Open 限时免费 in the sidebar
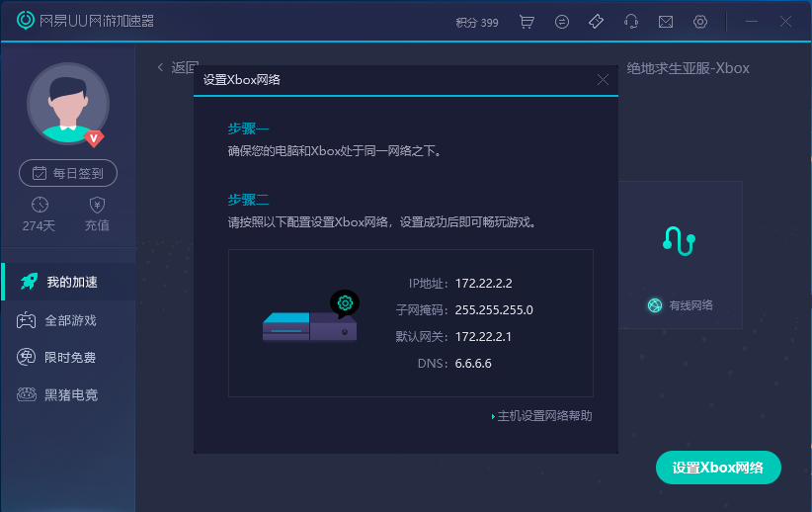The image size is (812, 512). tap(67, 357)
